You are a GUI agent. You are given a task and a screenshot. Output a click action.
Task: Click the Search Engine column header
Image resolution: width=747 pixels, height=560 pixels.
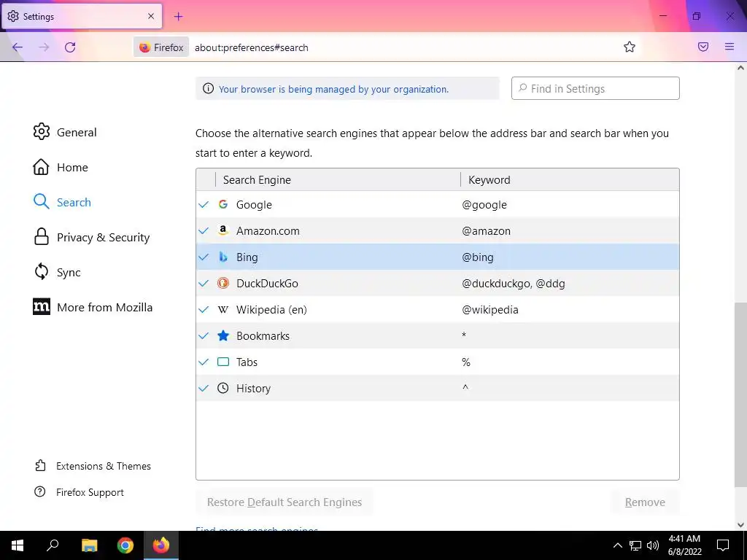click(x=338, y=179)
